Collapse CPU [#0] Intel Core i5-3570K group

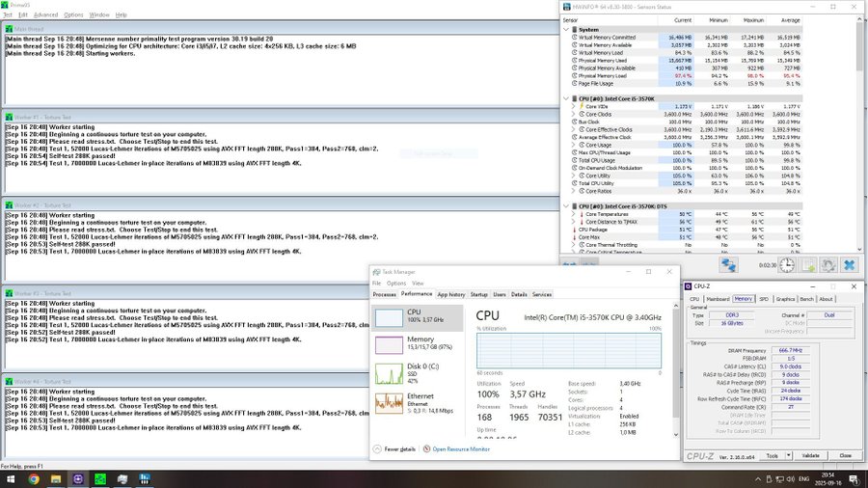point(566,98)
